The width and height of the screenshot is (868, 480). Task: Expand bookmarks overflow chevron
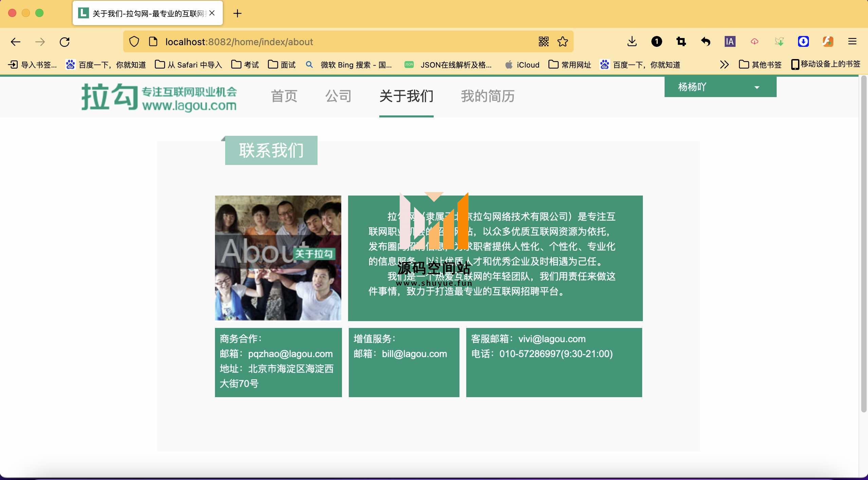pos(724,64)
